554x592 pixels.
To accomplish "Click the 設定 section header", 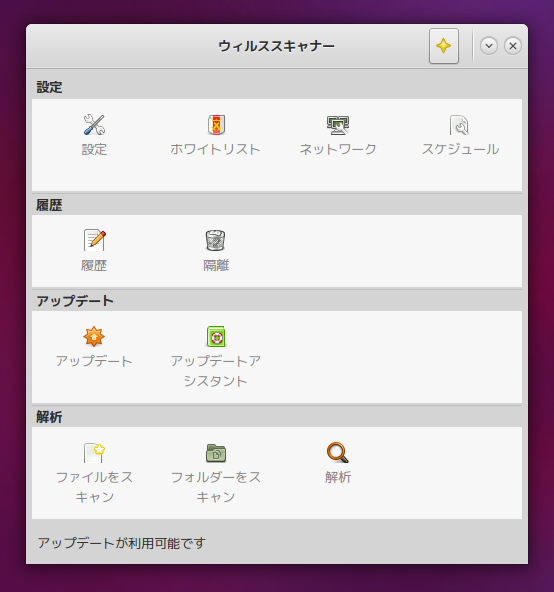I will (49, 87).
